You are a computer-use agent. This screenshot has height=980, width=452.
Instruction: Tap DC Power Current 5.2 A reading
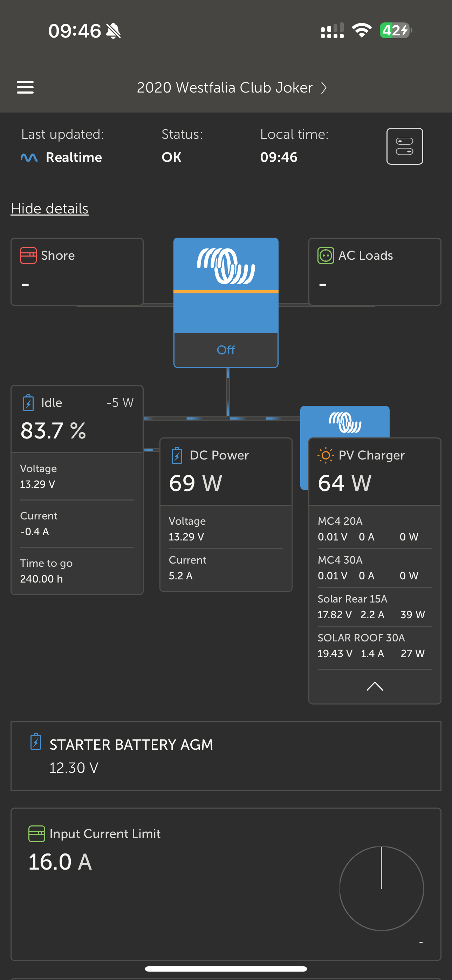tap(180, 576)
